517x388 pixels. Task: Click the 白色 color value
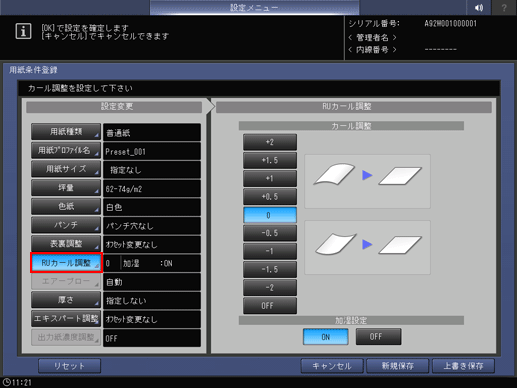[152, 207]
